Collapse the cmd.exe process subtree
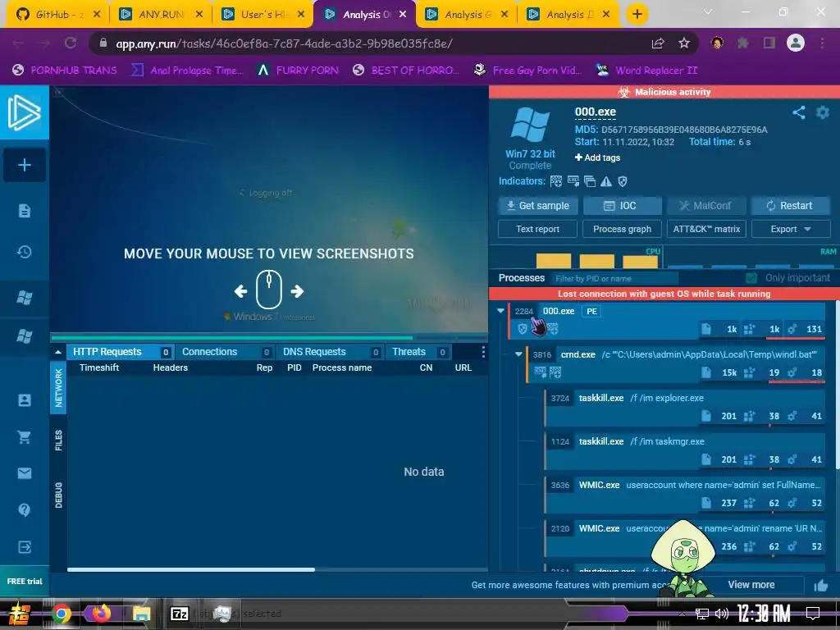This screenshot has height=630, width=840. coord(518,354)
